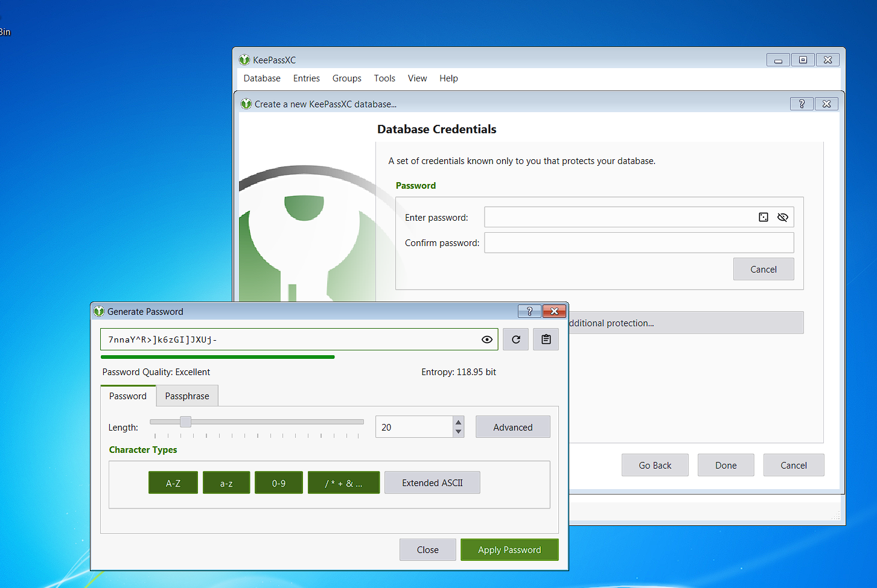Decrement the password length spinner
Screen dimensions: 877x588
click(458, 431)
